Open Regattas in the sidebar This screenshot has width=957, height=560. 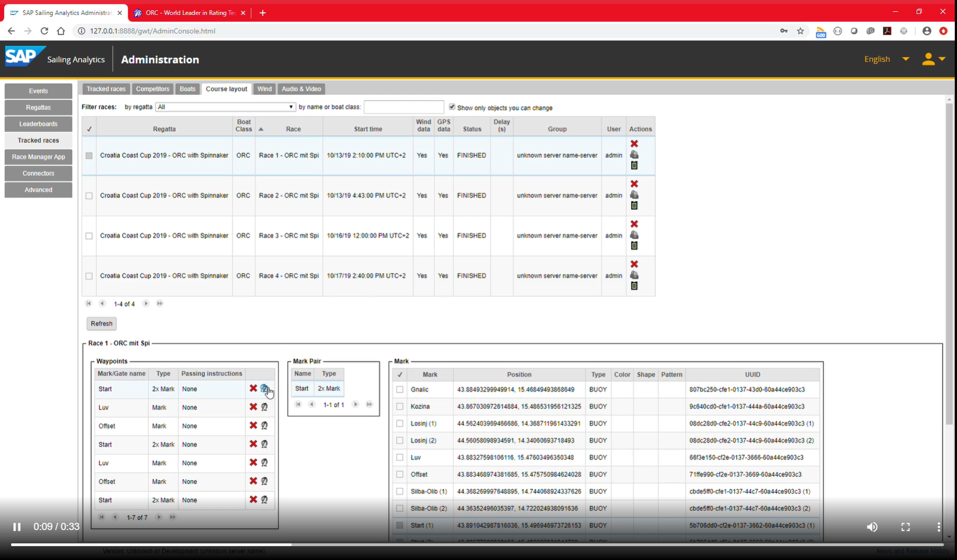38,108
